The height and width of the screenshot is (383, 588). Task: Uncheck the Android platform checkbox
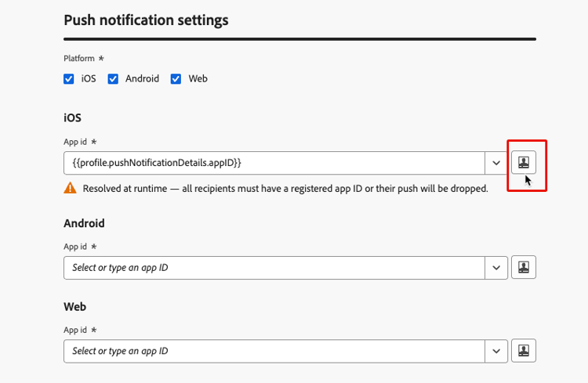113,79
